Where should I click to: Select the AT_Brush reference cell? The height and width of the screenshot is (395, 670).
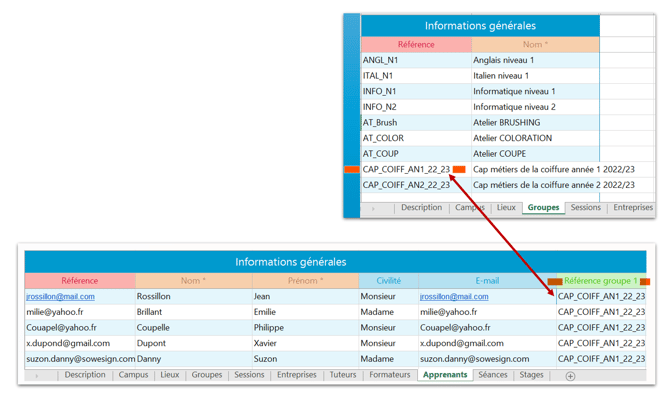tap(416, 123)
